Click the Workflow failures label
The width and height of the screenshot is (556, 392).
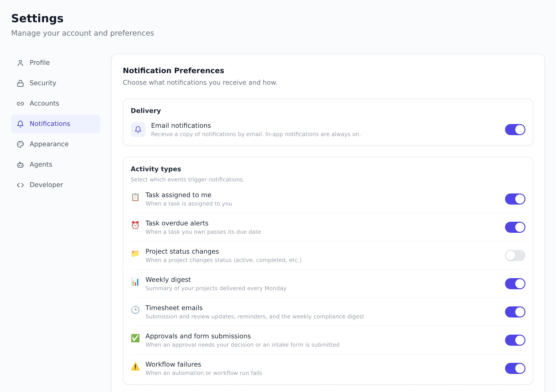pyautogui.click(x=173, y=364)
